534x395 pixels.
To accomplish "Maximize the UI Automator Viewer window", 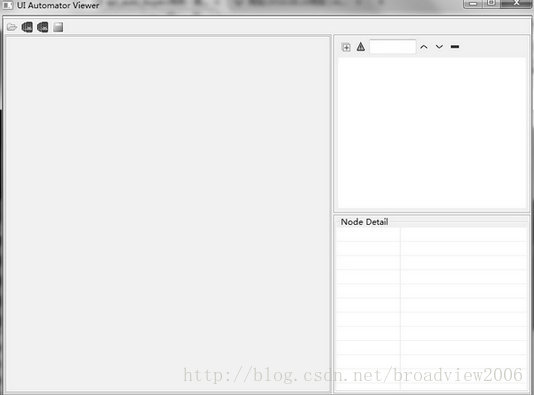I will point(491,3).
